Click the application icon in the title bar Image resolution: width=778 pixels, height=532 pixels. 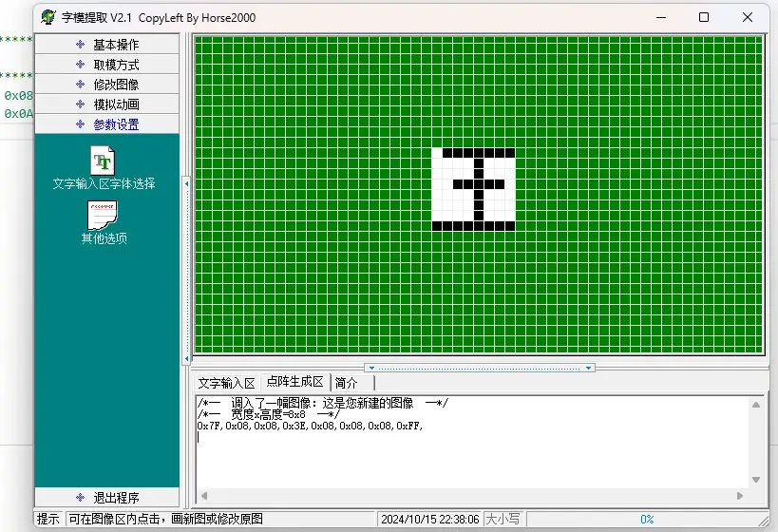(48, 17)
